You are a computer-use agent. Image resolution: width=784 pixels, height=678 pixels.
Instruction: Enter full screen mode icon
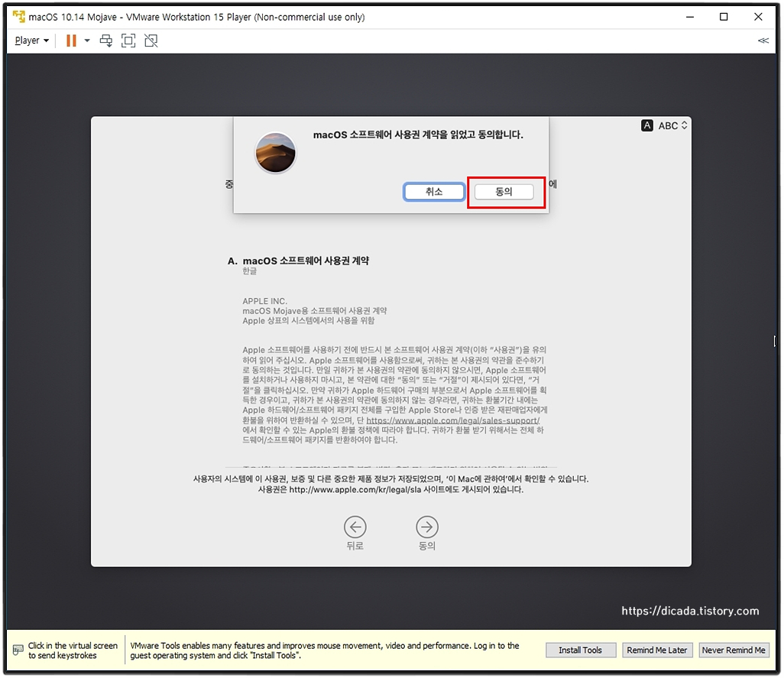click(x=128, y=41)
